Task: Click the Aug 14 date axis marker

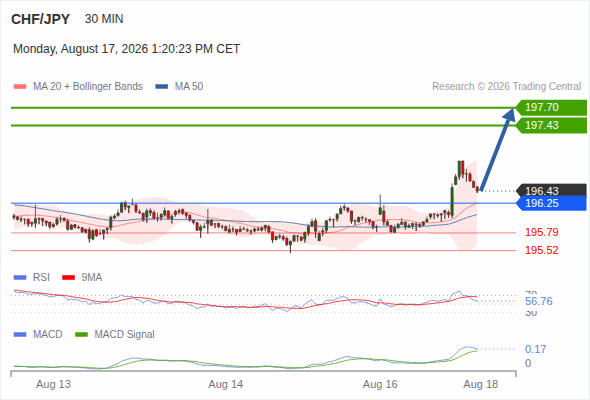Action: (226, 384)
